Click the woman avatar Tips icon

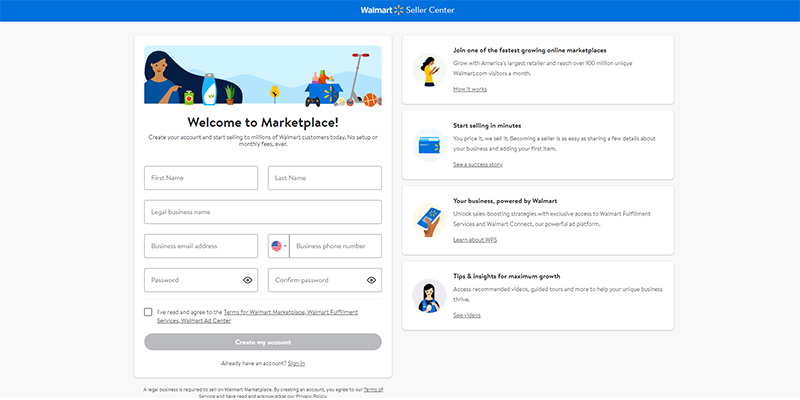[429, 295]
